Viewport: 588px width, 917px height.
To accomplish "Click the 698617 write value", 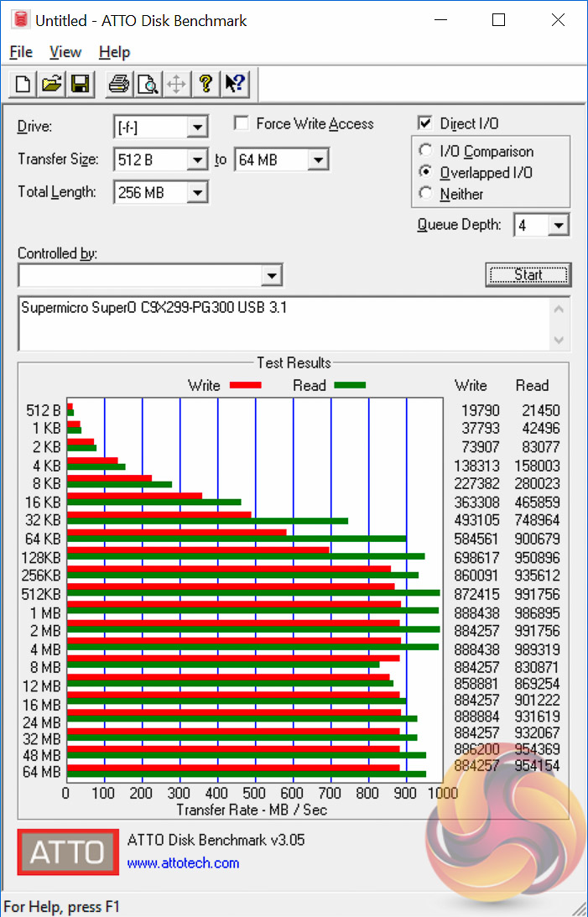I will click(477, 558).
